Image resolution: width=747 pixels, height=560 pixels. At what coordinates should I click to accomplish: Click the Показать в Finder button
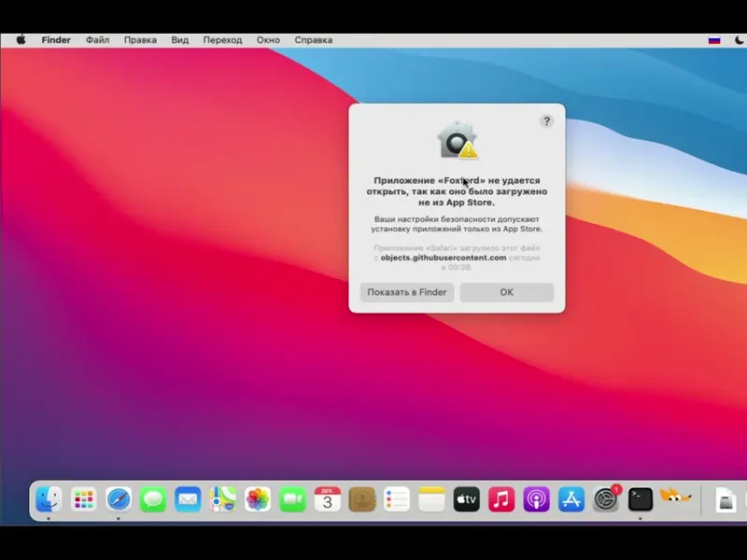(x=407, y=292)
